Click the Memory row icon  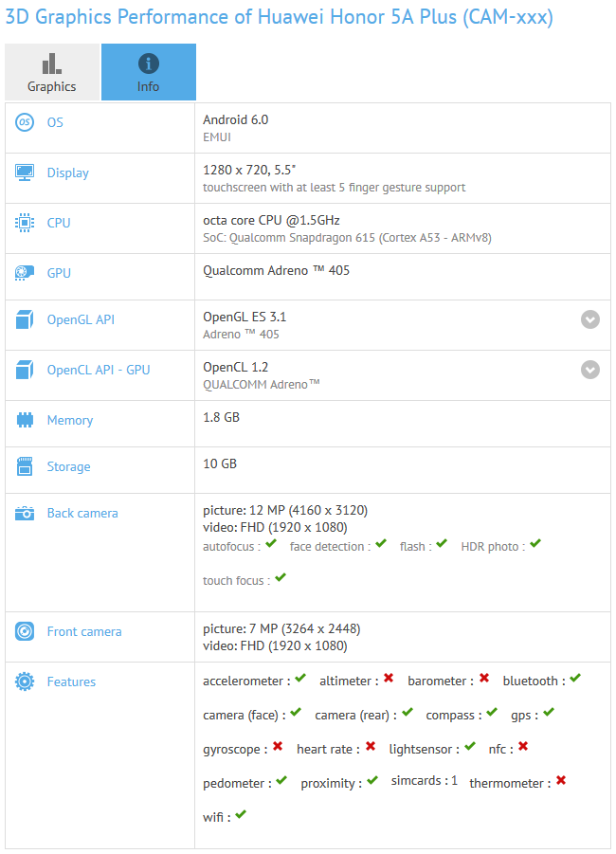coord(24,420)
